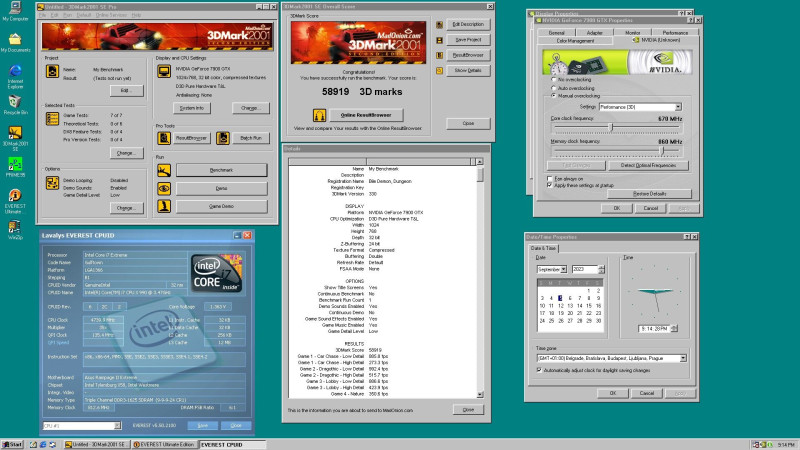This screenshot has height=450, width=800.
Task: Select the Auto overclocking radio button
Action: tap(554, 88)
